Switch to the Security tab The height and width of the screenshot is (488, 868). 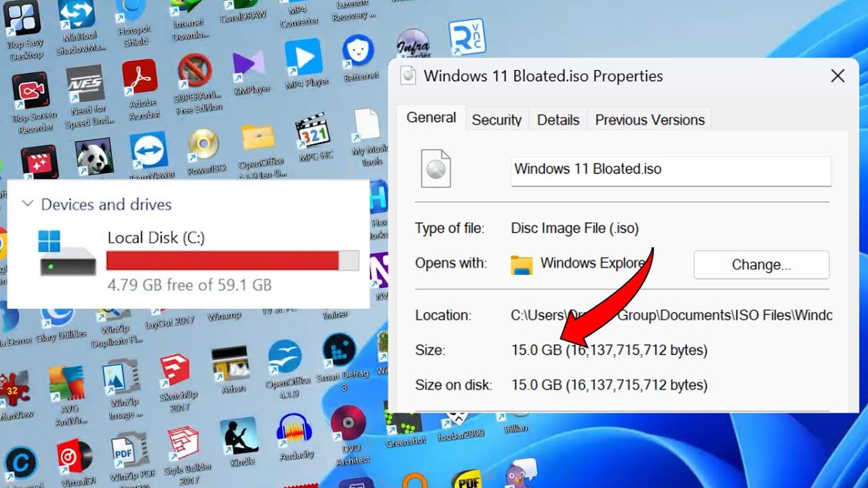click(496, 120)
